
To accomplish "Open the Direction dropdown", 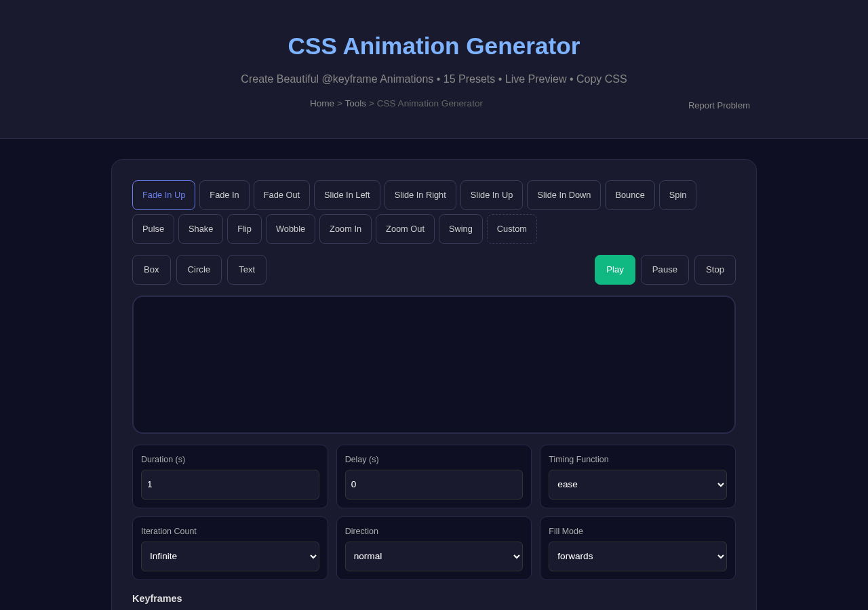I will 434,556.
